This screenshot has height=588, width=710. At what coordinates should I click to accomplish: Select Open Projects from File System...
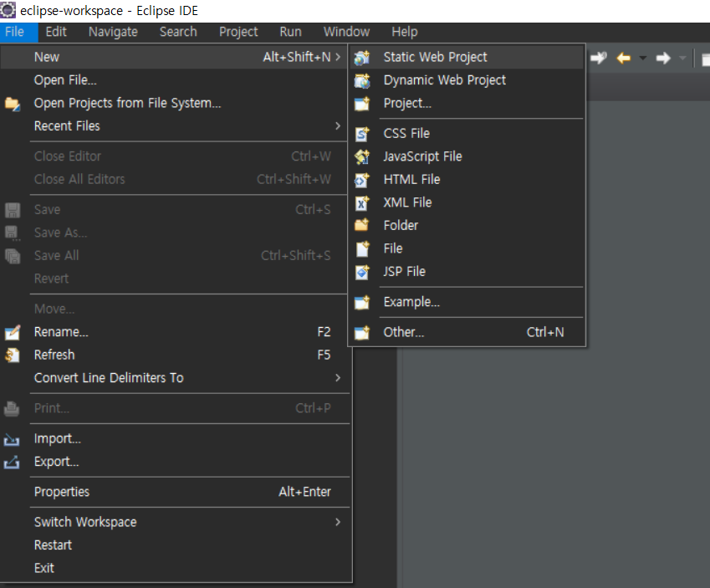pyautogui.click(x=174, y=103)
